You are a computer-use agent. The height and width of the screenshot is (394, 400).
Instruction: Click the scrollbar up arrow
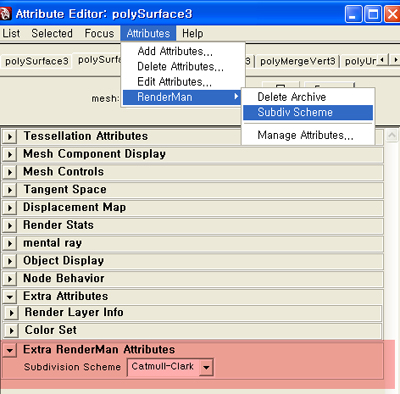392,135
